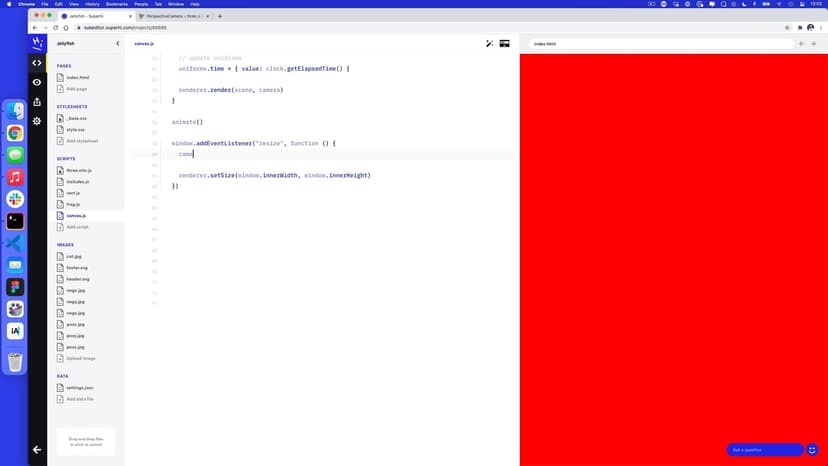Open the Figma app in the dock
The height and width of the screenshot is (466, 828).
click(x=15, y=286)
